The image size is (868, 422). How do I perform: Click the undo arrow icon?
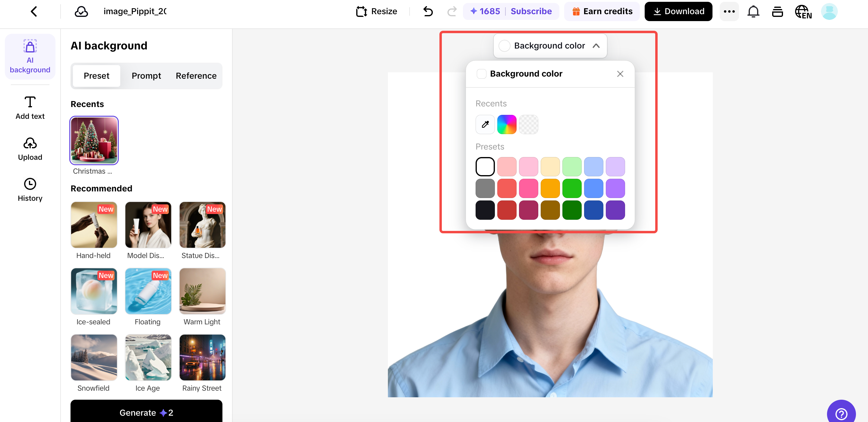(428, 11)
